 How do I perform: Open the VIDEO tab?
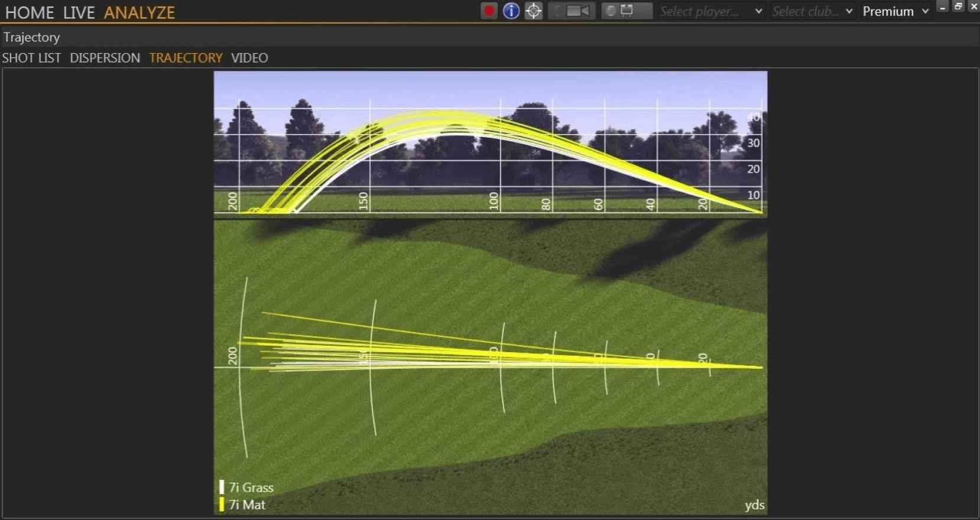click(249, 58)
